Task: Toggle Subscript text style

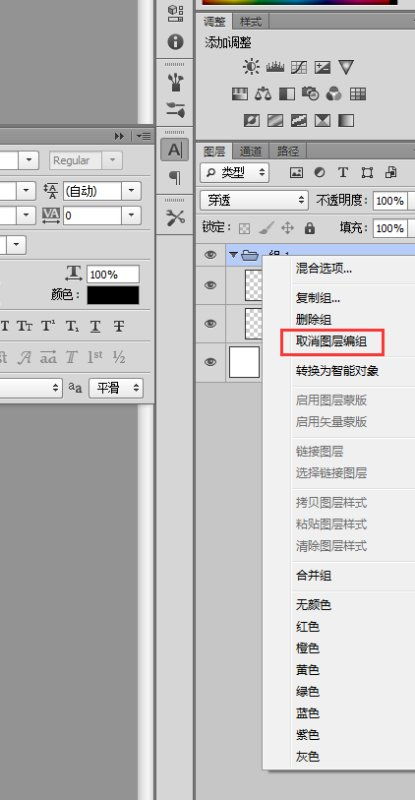Action: pos(71,327)
